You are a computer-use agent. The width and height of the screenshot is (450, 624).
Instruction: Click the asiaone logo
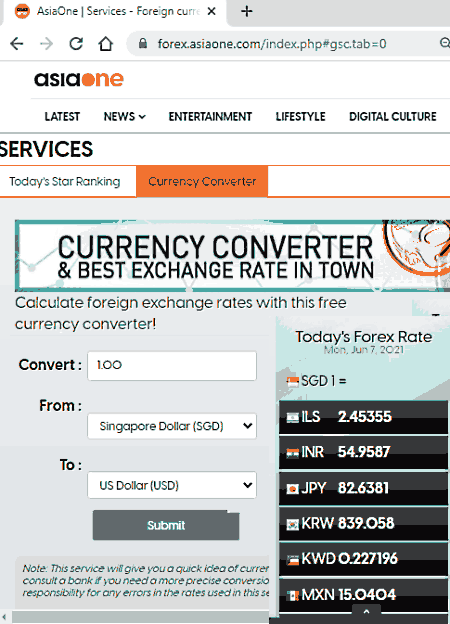pyautogui.click(x=79, y=79)
